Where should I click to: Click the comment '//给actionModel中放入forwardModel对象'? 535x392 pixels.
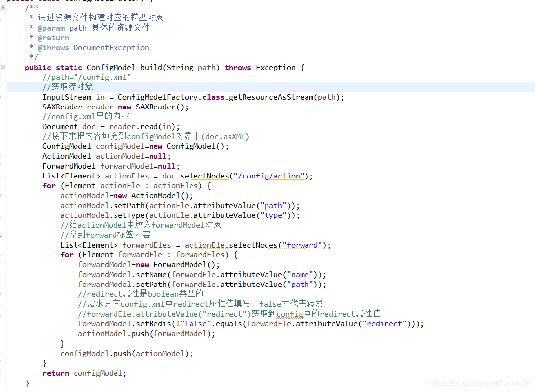(x=141, y=225)
